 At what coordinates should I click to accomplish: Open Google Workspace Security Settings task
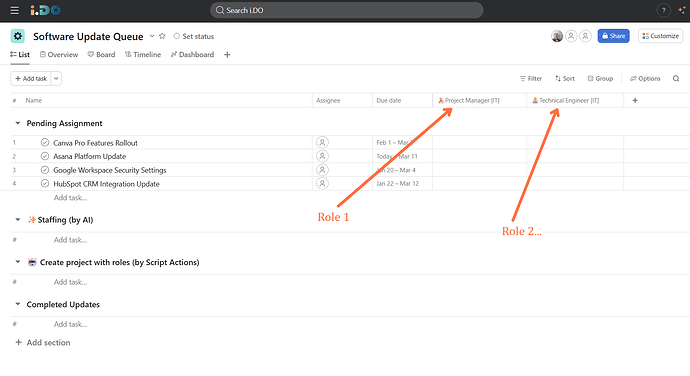[110, 170]
